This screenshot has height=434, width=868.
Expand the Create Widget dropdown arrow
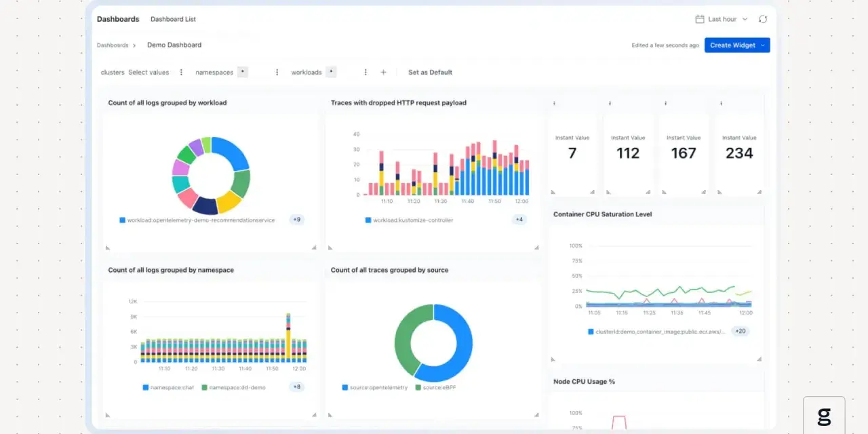(x=763, y=45)
